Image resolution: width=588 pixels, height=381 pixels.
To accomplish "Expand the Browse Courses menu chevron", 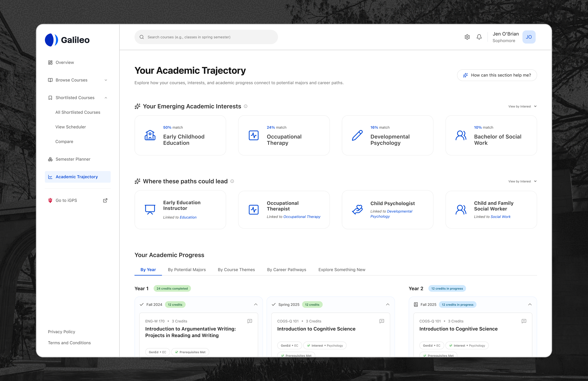I will (106, 80).
